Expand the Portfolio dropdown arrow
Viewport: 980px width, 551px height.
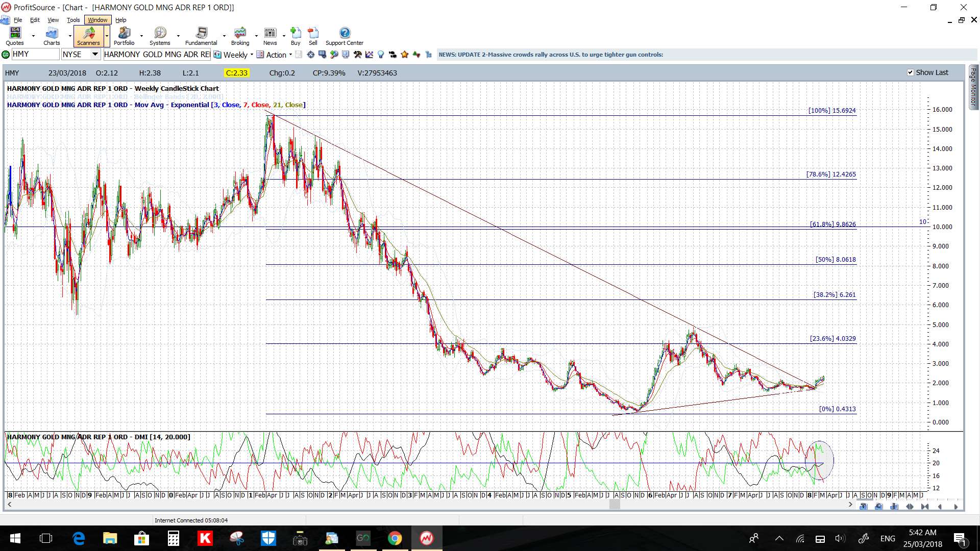click(x=141, y=36)
